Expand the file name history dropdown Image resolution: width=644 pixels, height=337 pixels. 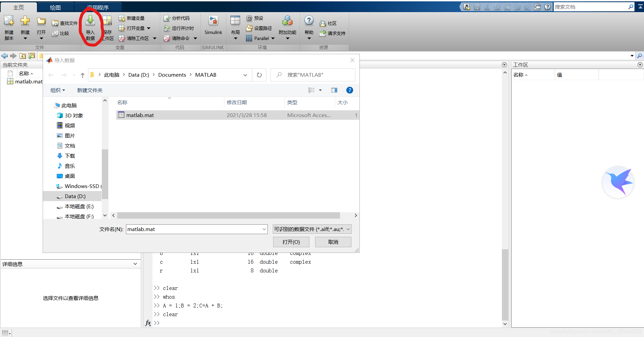click(264, 229)
